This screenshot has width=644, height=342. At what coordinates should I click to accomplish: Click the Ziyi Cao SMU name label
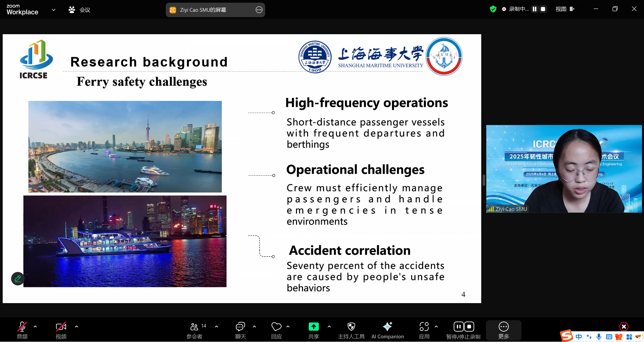[x=511, y=209]
